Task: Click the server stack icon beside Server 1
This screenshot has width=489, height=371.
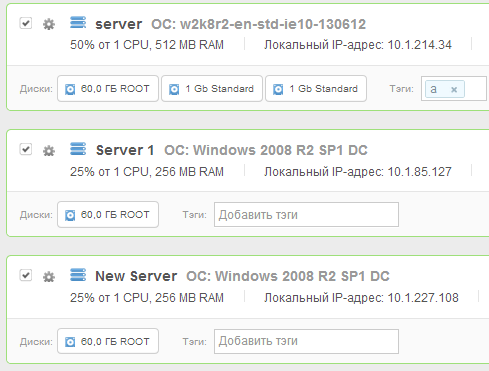Action: tap(78, 149)
